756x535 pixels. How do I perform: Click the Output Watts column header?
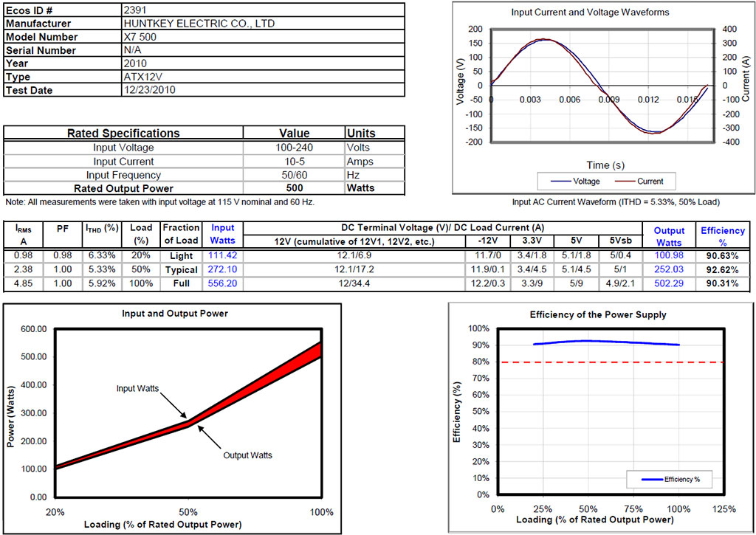coord(669,236)
